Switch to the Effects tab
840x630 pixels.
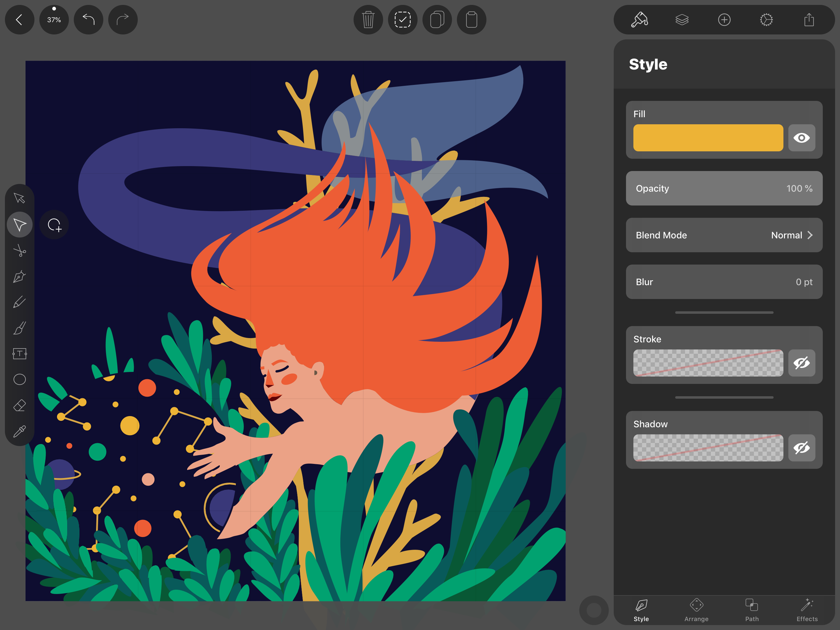click(807, 610)
